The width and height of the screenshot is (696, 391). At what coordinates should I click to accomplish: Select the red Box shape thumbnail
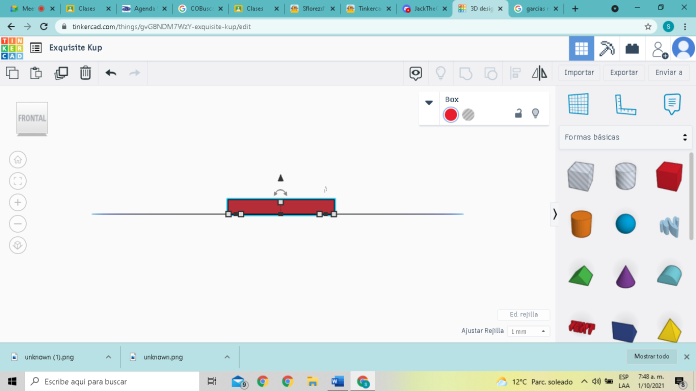click(669, 176)
